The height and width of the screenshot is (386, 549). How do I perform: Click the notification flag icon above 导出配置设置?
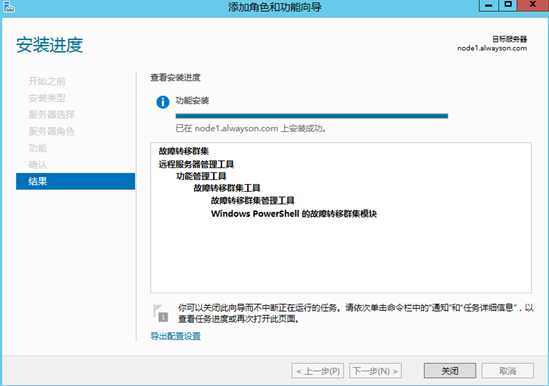coord(161,313)
